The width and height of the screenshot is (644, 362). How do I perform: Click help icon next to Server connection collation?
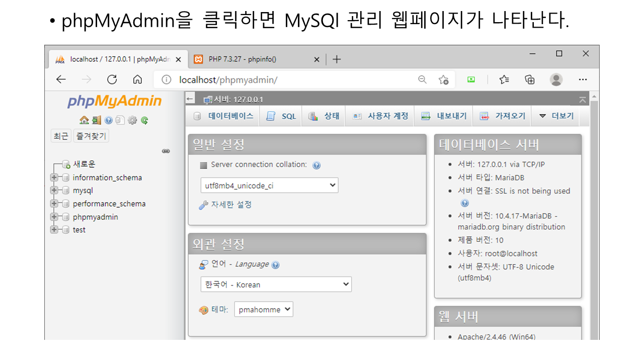(x=316, y=165)
